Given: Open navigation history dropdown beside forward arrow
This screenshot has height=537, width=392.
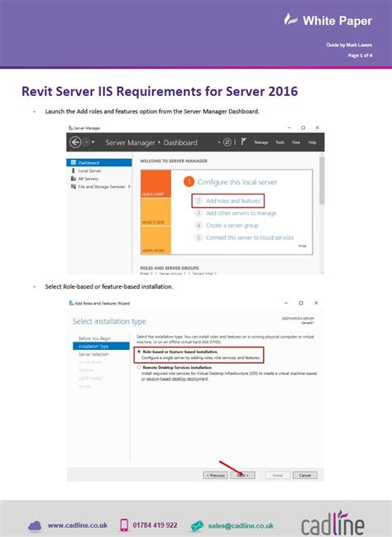Looking at the screenshot, I should click(x=93, y=142).
